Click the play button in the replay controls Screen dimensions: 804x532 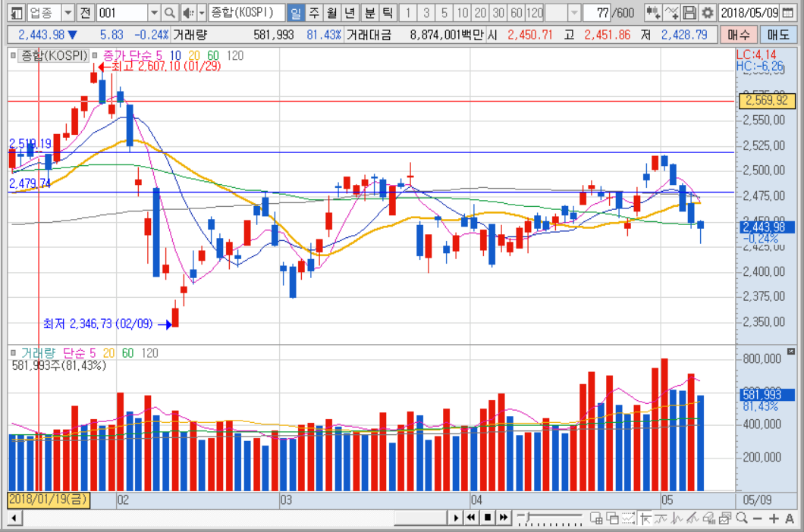(455, 518)
